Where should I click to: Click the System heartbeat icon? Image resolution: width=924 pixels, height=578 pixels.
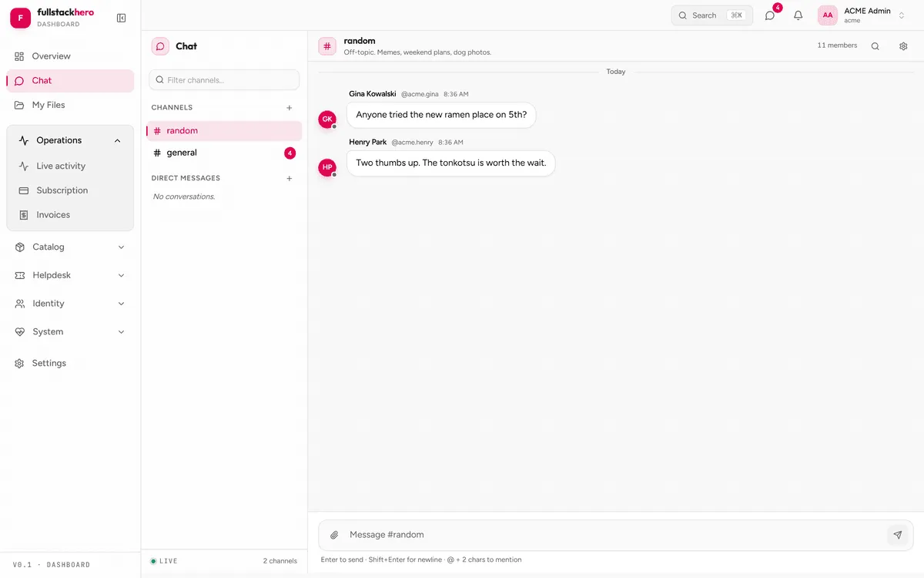[x=20, y=332]
